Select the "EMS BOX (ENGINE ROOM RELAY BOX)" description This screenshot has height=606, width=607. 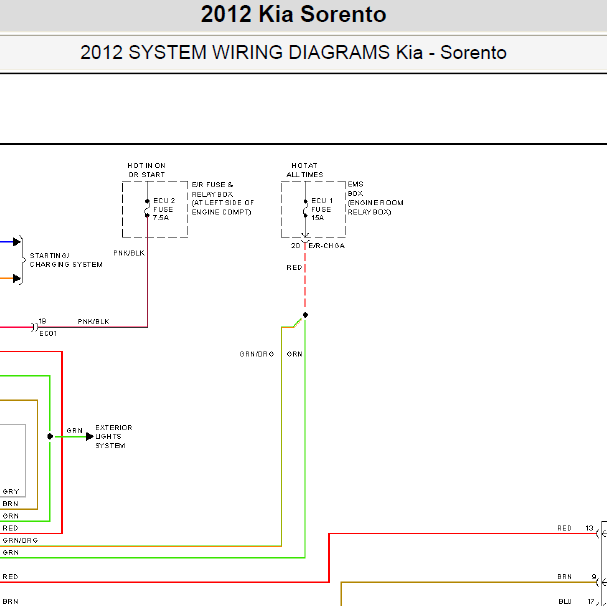click(375, 198)
